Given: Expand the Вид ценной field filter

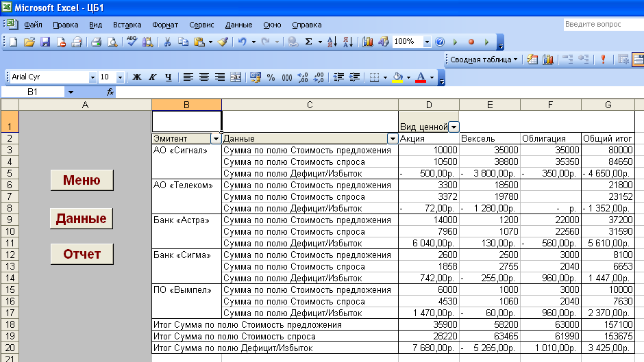Looking at the screenshot, I should tap(454, 127).
